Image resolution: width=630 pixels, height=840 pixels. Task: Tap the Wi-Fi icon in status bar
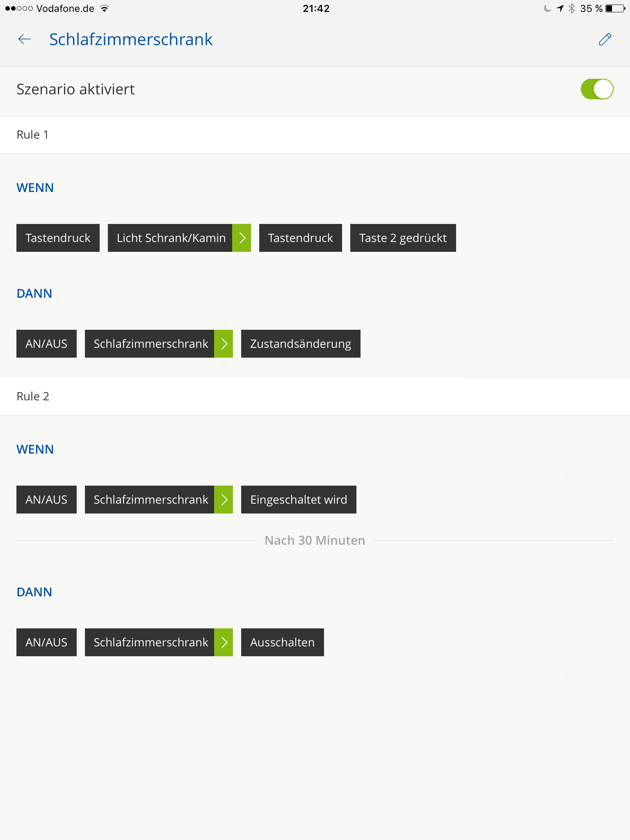(105, 9)
